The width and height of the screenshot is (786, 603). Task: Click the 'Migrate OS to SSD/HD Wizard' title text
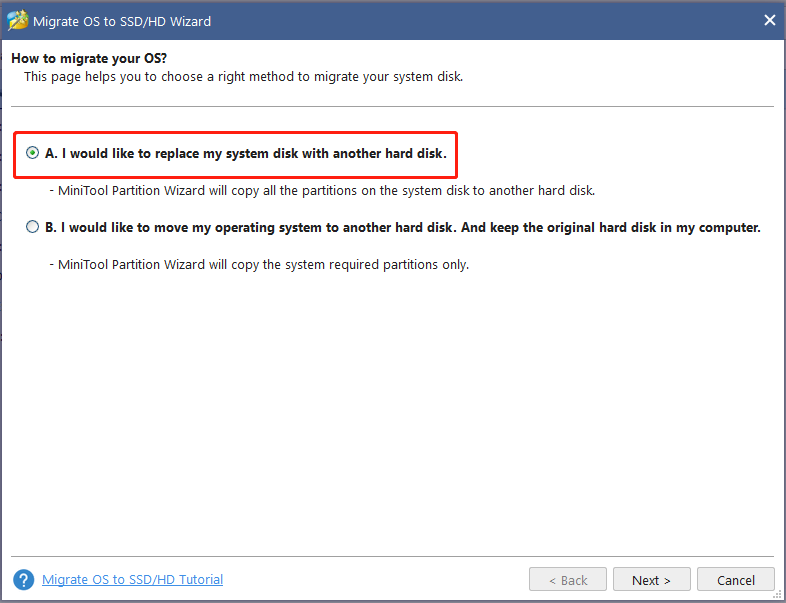(x=122, y=22)
